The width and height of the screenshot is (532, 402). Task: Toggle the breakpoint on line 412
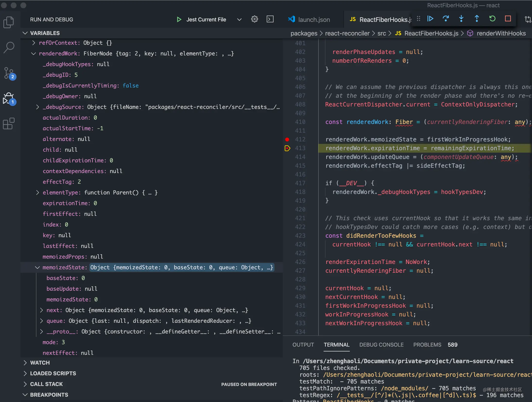(287, 139)
